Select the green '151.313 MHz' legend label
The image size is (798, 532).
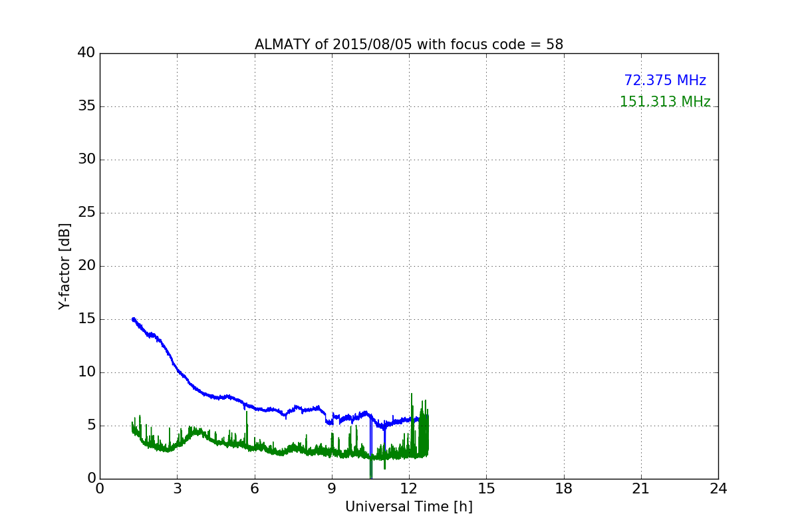pos(665,102)
